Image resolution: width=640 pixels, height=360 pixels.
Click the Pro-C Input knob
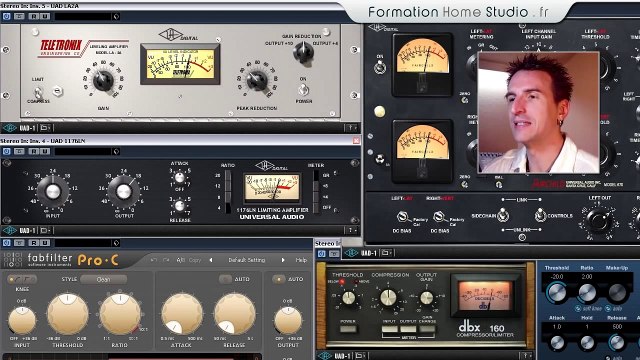[22, 321]
